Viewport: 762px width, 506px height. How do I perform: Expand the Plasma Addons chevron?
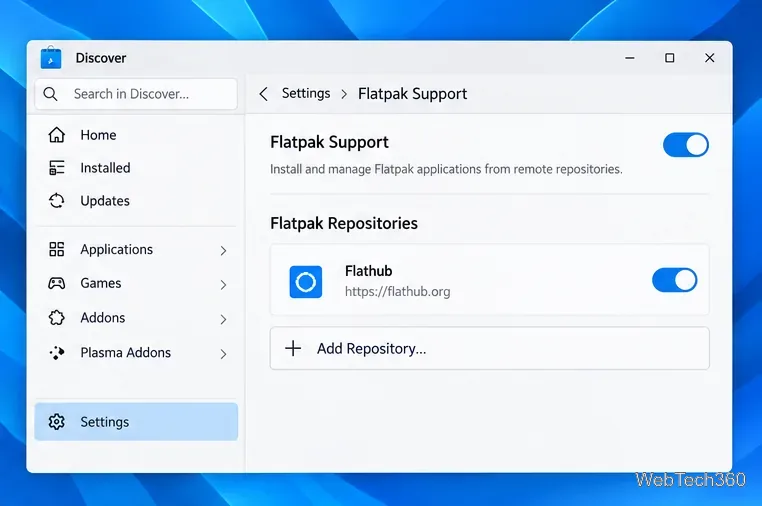(224, 354)
